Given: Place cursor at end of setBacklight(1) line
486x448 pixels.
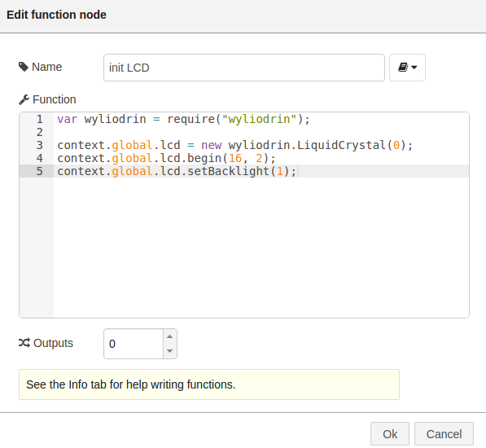Looking at the screenshot, I should coord(297,171).
